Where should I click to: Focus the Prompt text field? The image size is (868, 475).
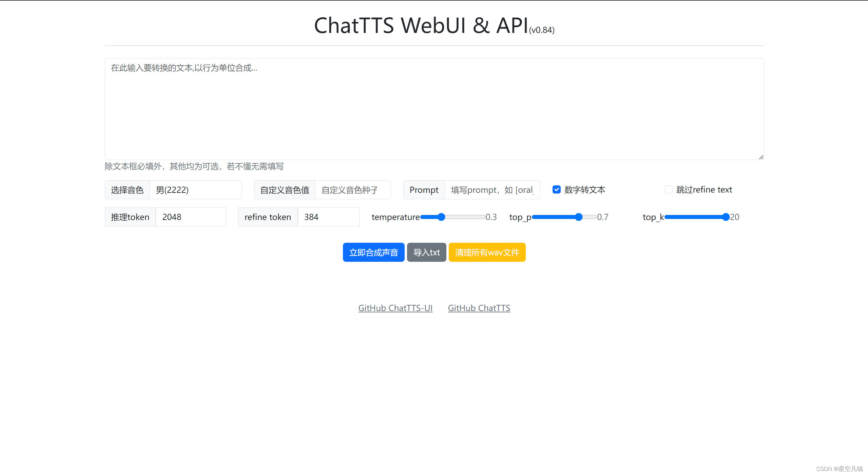(492, 190)
